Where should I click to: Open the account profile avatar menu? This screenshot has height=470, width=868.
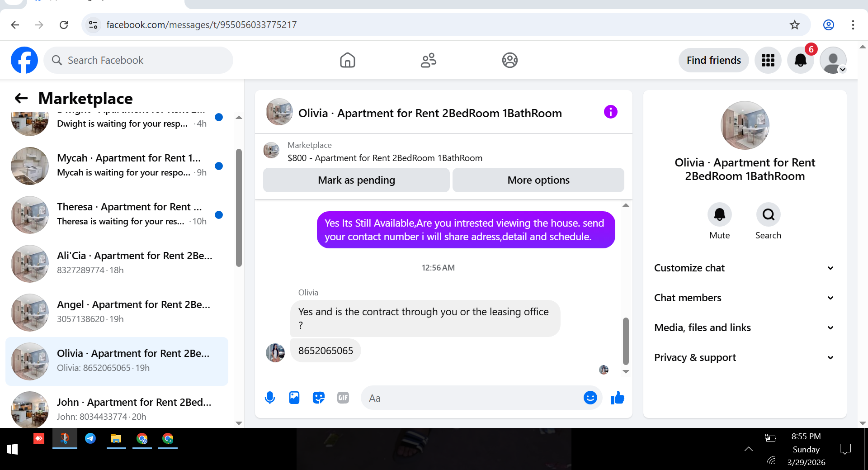click(x=833, y=60)
